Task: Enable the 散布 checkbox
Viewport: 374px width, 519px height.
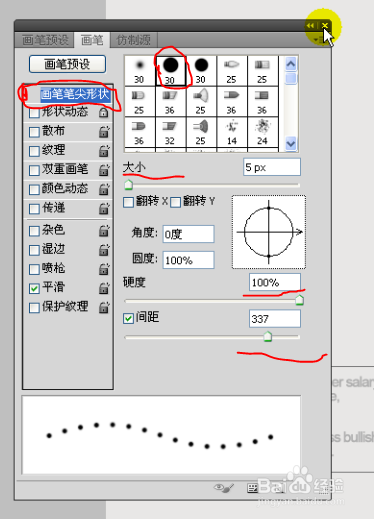Action: coord(34,132)
